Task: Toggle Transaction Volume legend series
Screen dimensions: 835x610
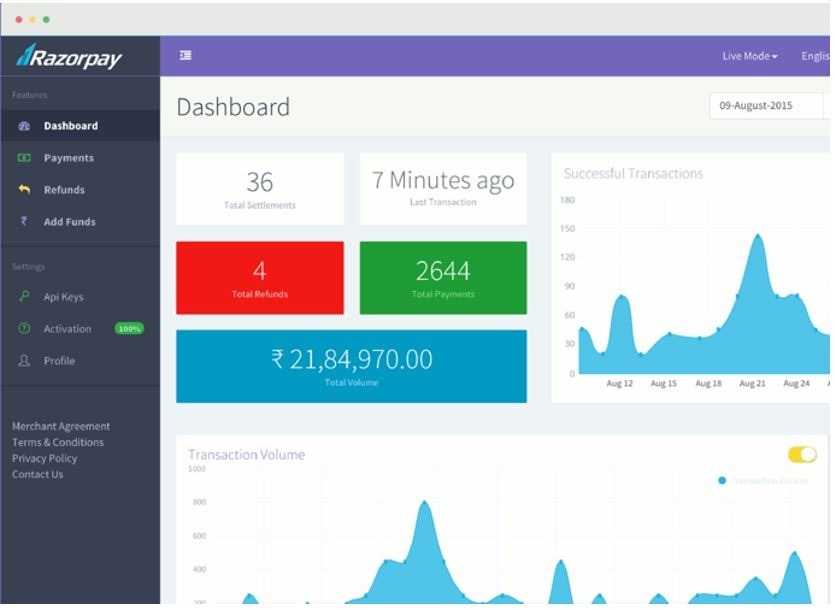Action: [x=764, y=481]
